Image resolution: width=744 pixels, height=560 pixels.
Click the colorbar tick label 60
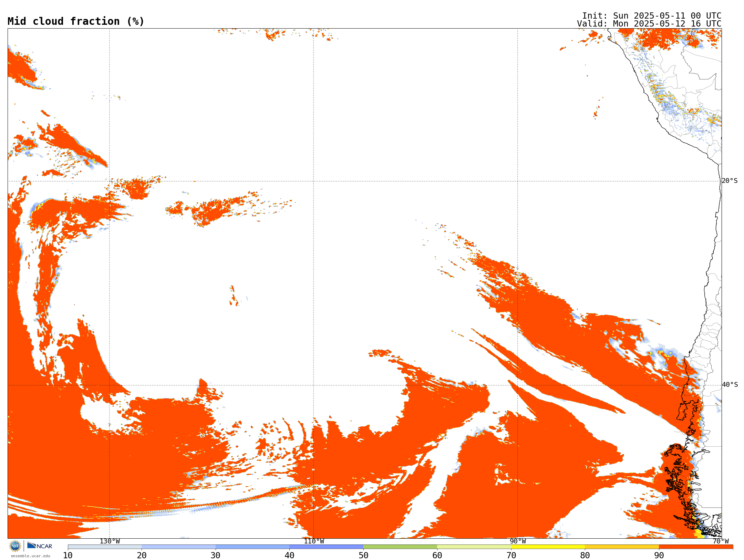click(437, 555)
